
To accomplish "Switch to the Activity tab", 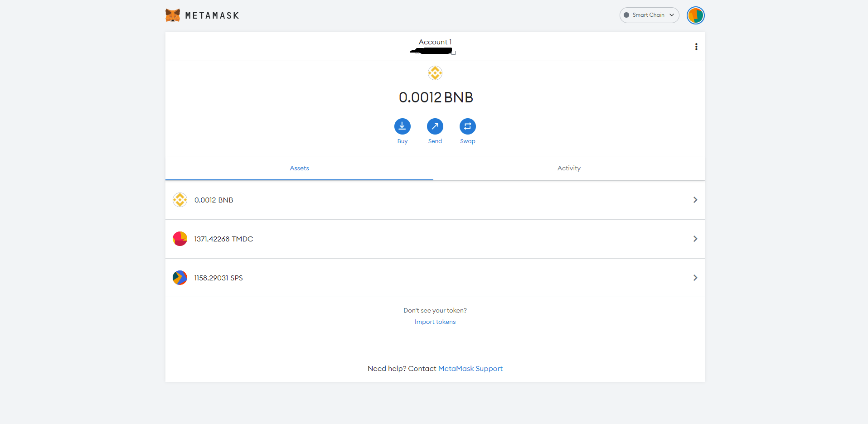I will pyautogui.click(x=569, y=168).
